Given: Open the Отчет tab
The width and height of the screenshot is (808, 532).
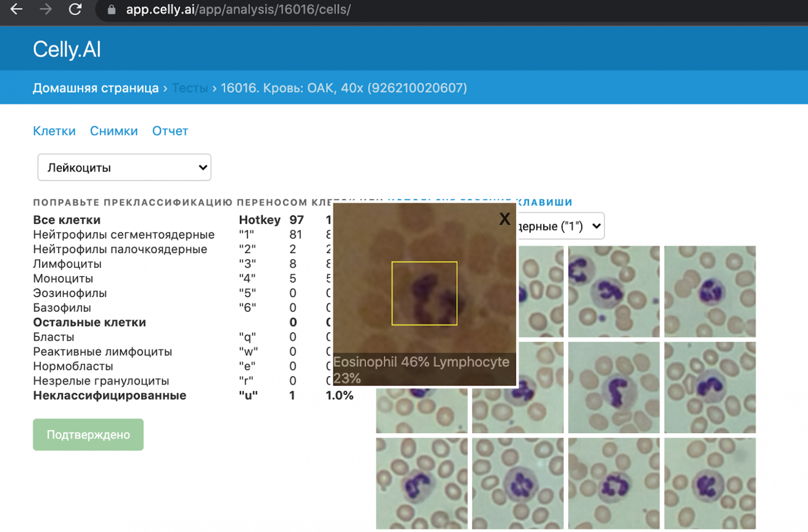Looking at the screenshot, I should tap(170, 131).
